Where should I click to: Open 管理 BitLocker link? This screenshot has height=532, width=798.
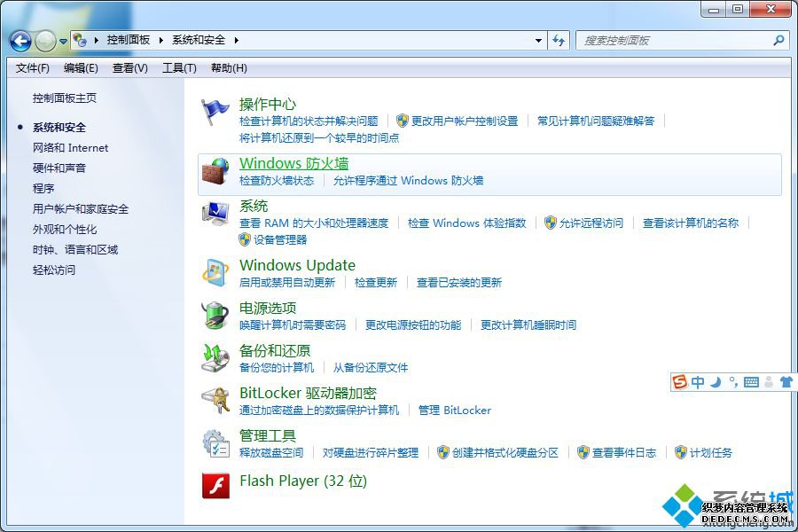(x=455, y=411)
